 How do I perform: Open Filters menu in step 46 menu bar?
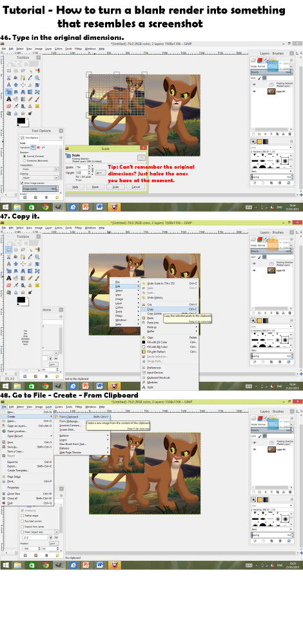[78, 48]
